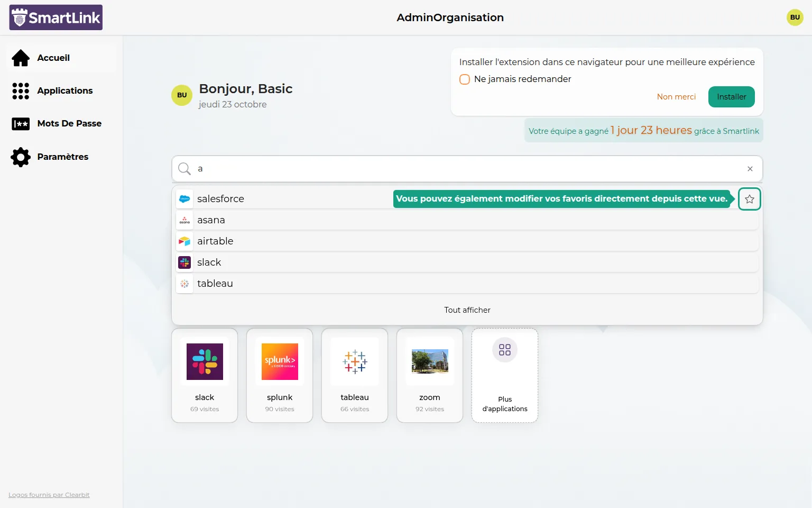Follow the "Logos fournis par Clearbit" link
812x508 pixels.
click(49, 495)
